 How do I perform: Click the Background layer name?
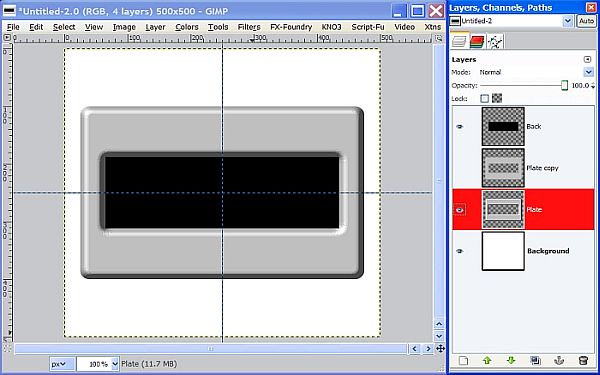point(548,251)
